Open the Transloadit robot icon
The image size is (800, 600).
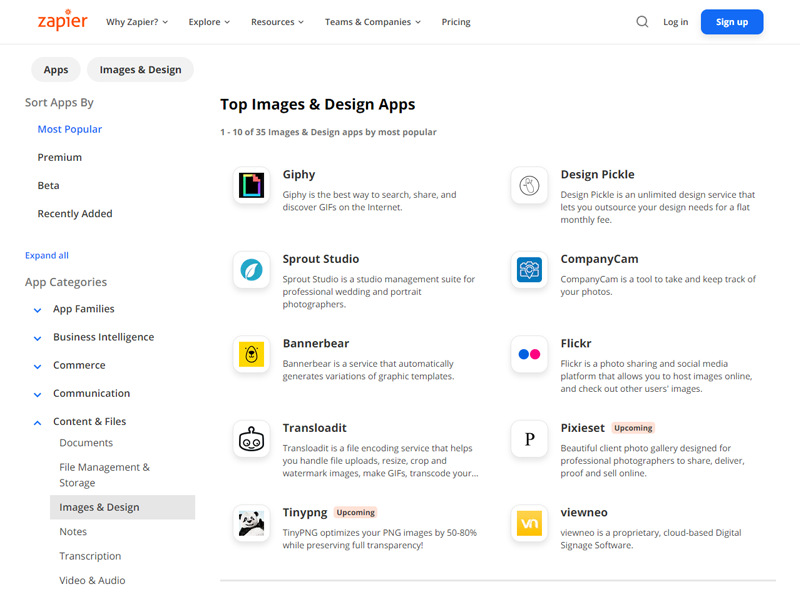coord(252,439)
